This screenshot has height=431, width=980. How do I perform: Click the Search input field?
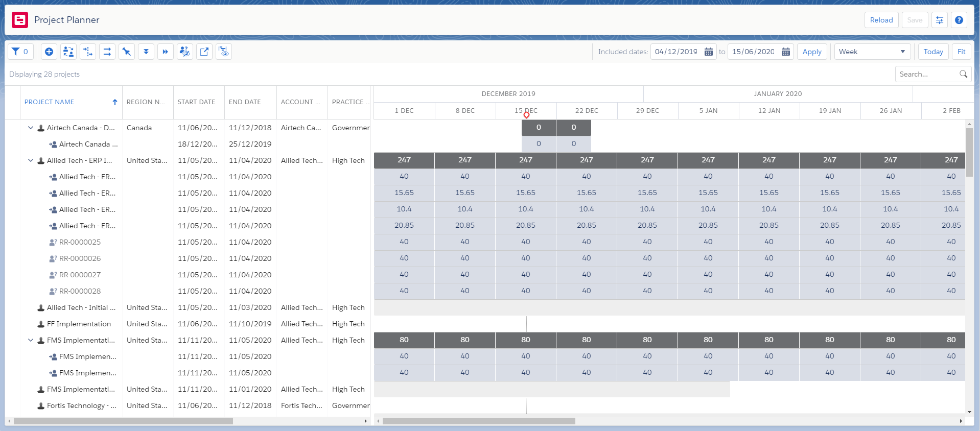click(927, 74)
